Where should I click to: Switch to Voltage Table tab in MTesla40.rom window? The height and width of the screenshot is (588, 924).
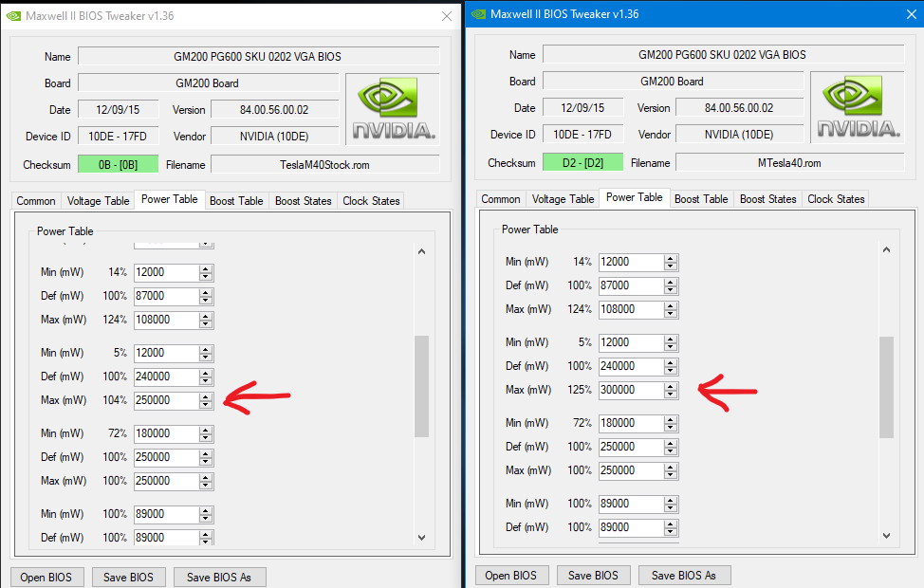563,199
